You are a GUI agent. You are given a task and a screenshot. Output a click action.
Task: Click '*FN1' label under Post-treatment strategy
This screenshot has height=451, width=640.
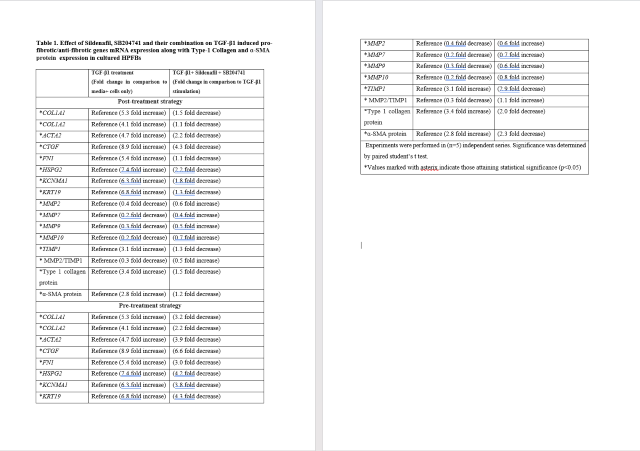coord(47,158)
